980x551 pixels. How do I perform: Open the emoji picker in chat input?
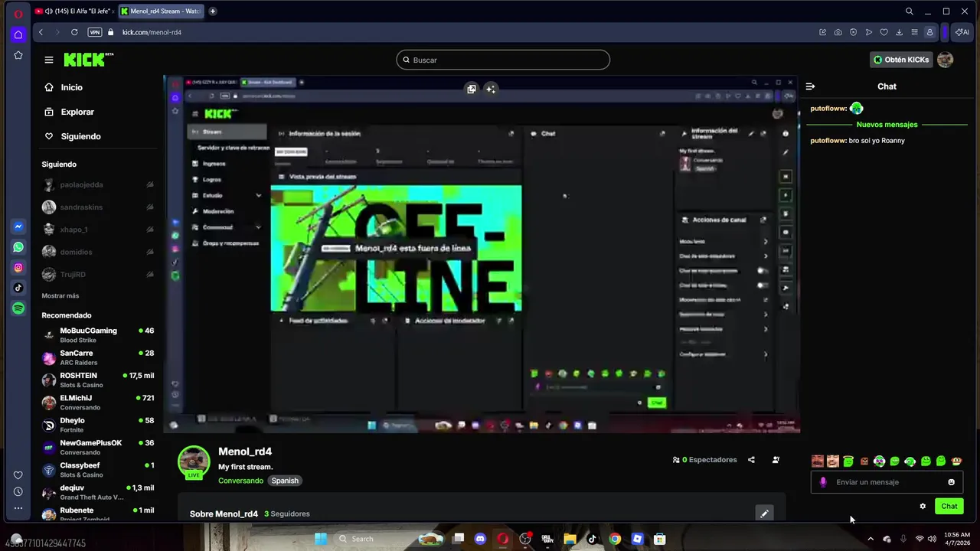[952, 482]
